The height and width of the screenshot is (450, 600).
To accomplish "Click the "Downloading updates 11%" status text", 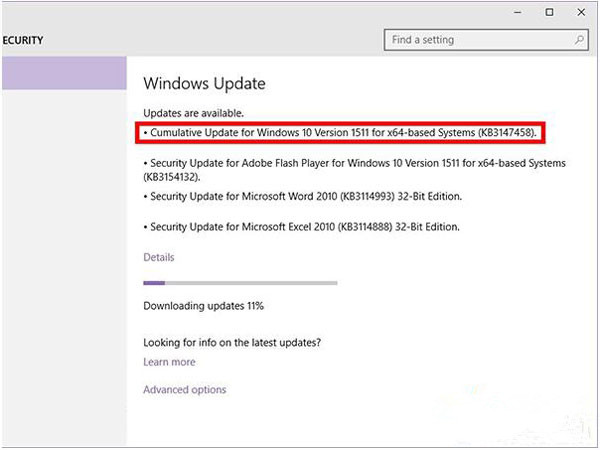I will (204, 305).
